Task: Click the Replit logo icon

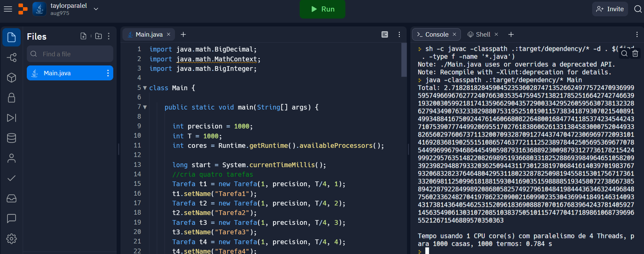Action: 23,9
